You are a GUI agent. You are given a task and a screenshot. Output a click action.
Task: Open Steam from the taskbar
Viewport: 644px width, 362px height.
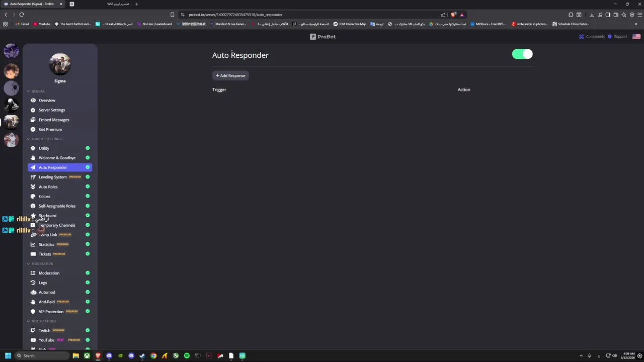pyautogui.click(x=142, y=356)
